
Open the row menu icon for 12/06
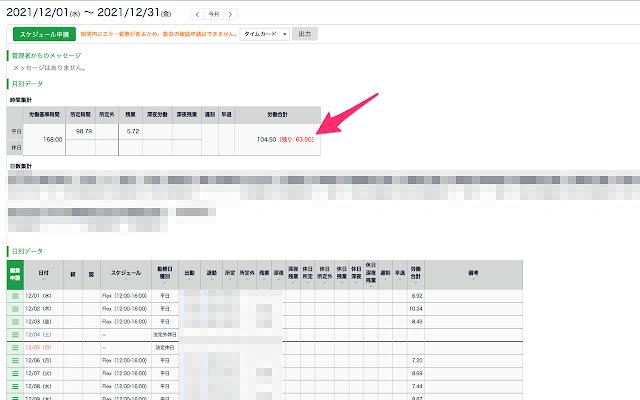15,361
